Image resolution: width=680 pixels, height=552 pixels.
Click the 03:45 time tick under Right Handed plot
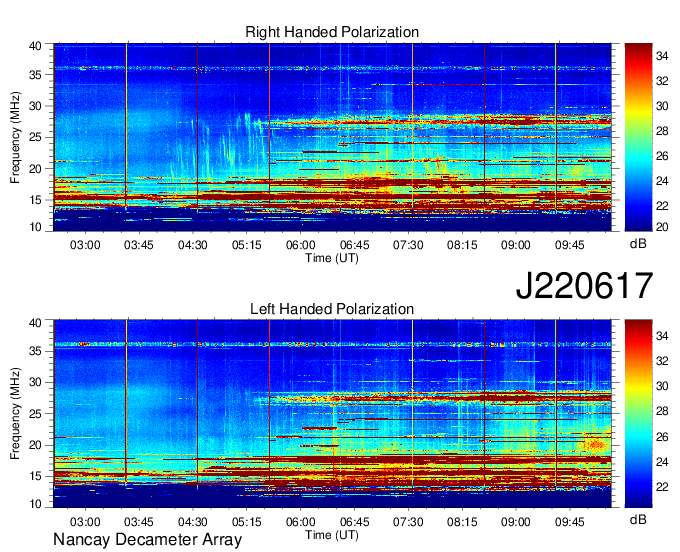point(139,245)
